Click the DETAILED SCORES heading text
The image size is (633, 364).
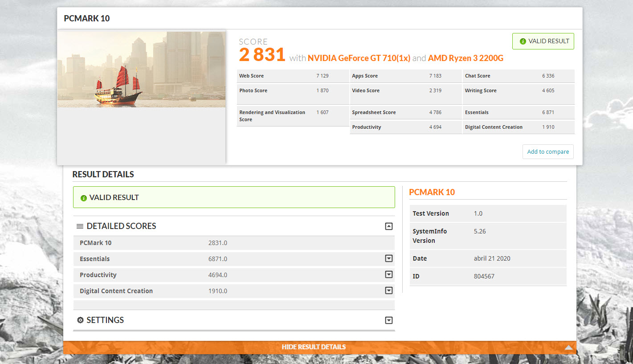pyautogui.click(x=121, y=226)
